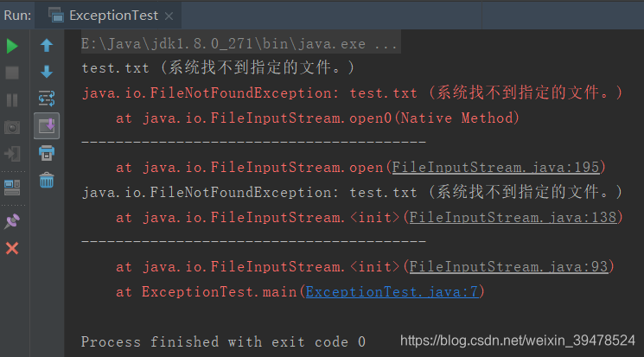Jump up the stack trace with up arrow
The image size is (644, 357).
[x=47, y=45]
